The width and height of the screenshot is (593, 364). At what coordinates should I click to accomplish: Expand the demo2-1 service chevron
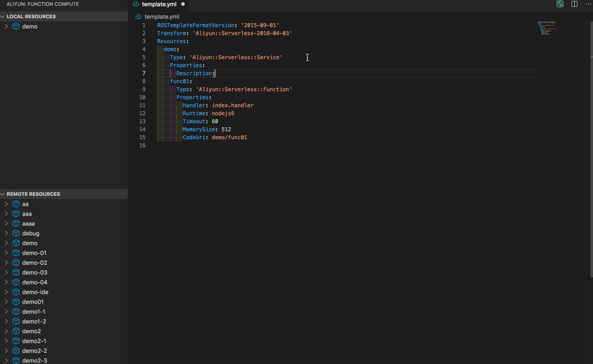point(6,341)
